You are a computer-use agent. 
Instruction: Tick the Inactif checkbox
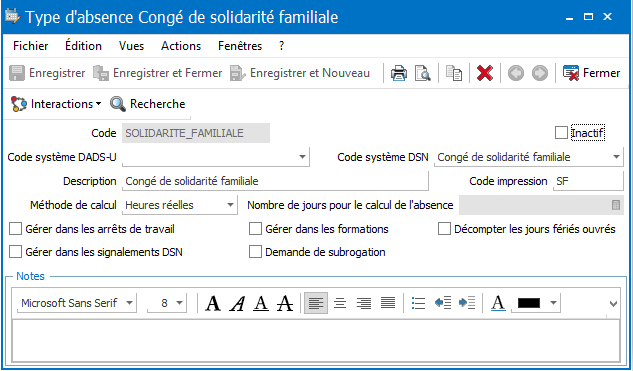[561, 133]
